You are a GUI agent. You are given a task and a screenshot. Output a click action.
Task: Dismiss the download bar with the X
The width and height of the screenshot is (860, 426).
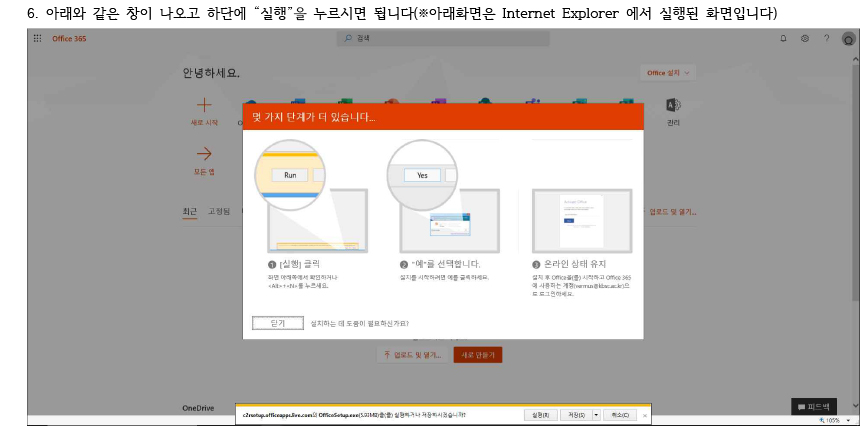pos(645,416)
